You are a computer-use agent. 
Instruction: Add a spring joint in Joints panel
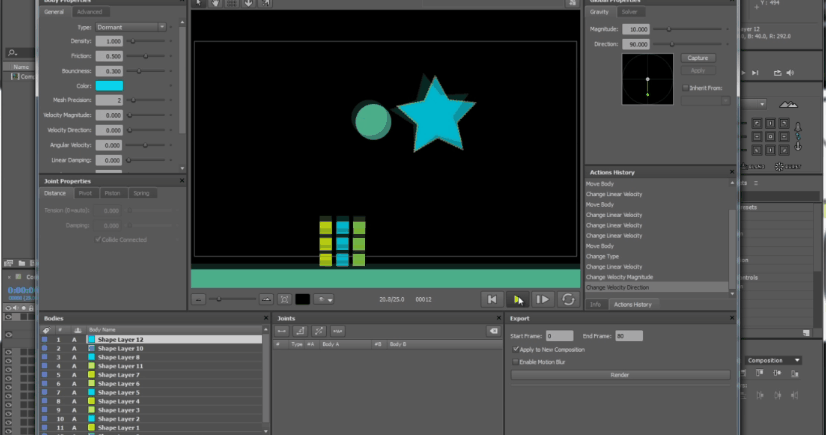338,331
